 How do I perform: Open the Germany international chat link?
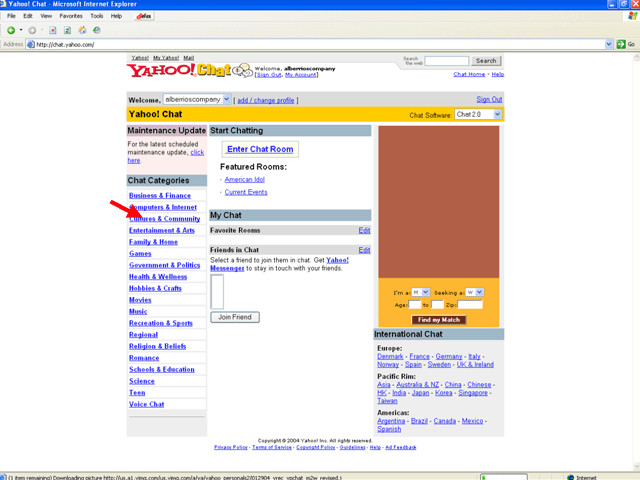tap(449, 357)
